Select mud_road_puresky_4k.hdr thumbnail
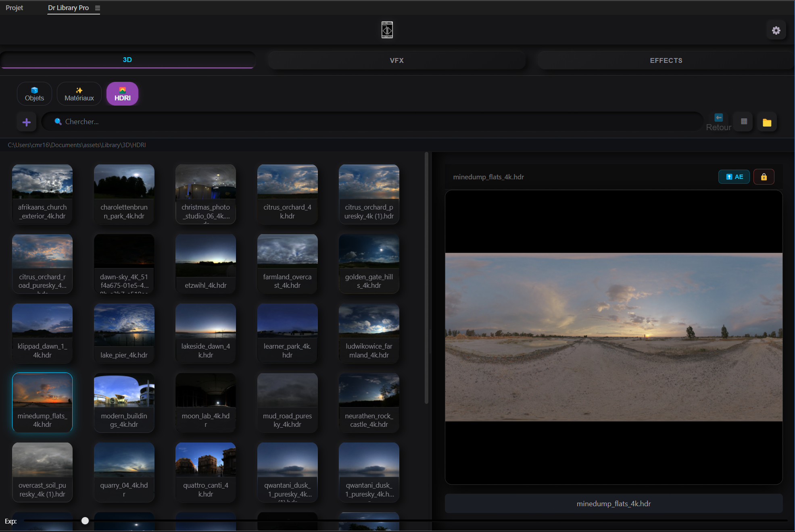This screenshot has height=532, width=795. 287,403
